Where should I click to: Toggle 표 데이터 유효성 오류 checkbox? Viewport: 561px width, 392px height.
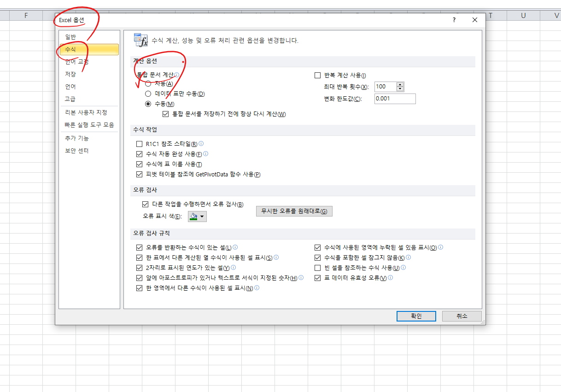[x=317, y=278]
